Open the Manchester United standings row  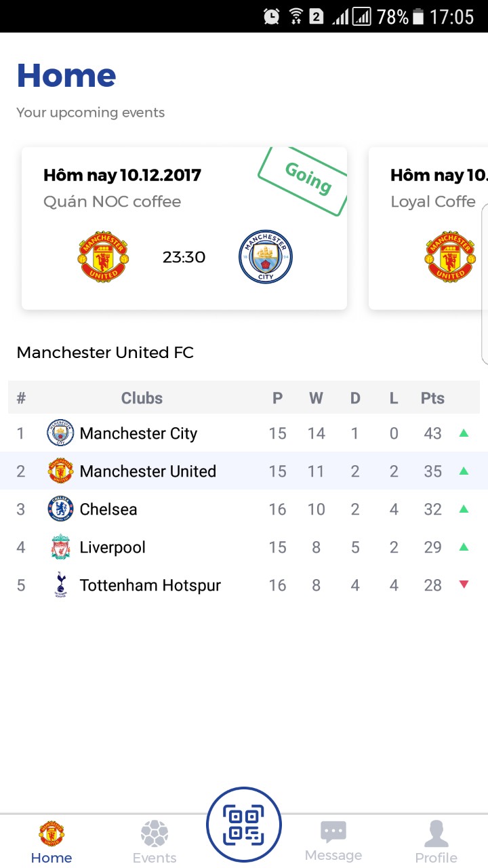(244, 471)
